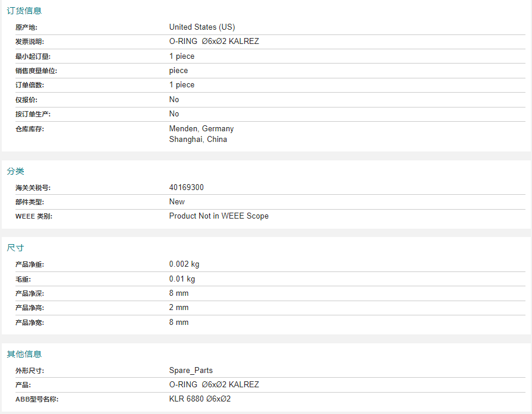This screenshot has height=414, width=532.
Task: Select Product Not in WEEE Scope text
Action: [x=219, y=216]
